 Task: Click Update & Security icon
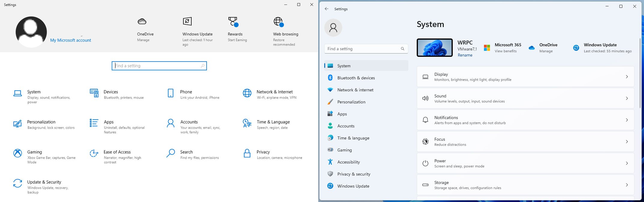tap(17, 183)
